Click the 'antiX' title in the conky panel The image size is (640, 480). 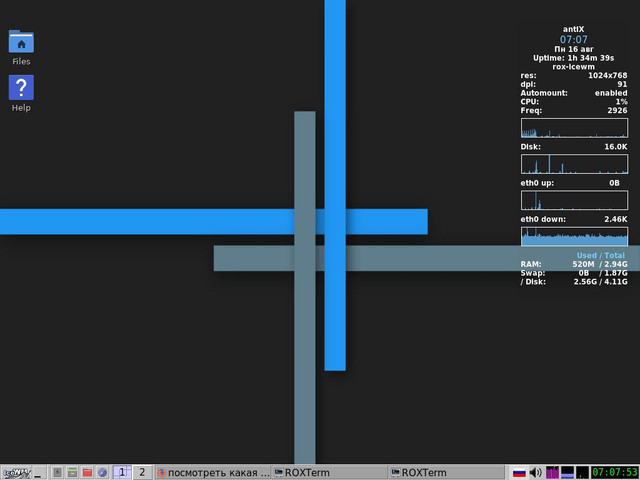pos(573,29)
